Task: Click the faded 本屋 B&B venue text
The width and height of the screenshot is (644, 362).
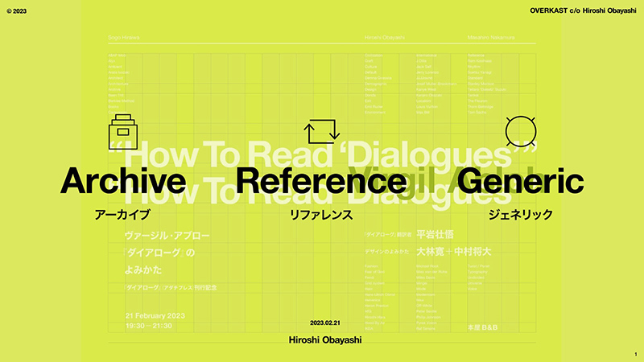Action: point(482,327)
